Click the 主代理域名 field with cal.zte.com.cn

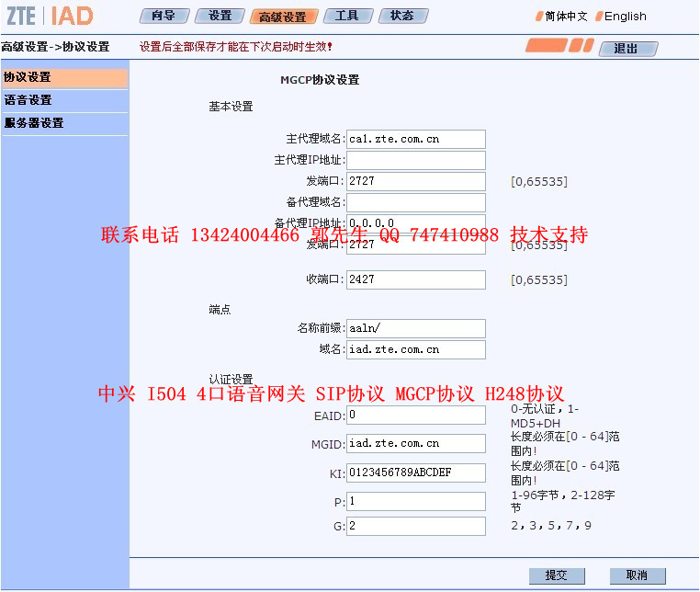click(416, 140)
